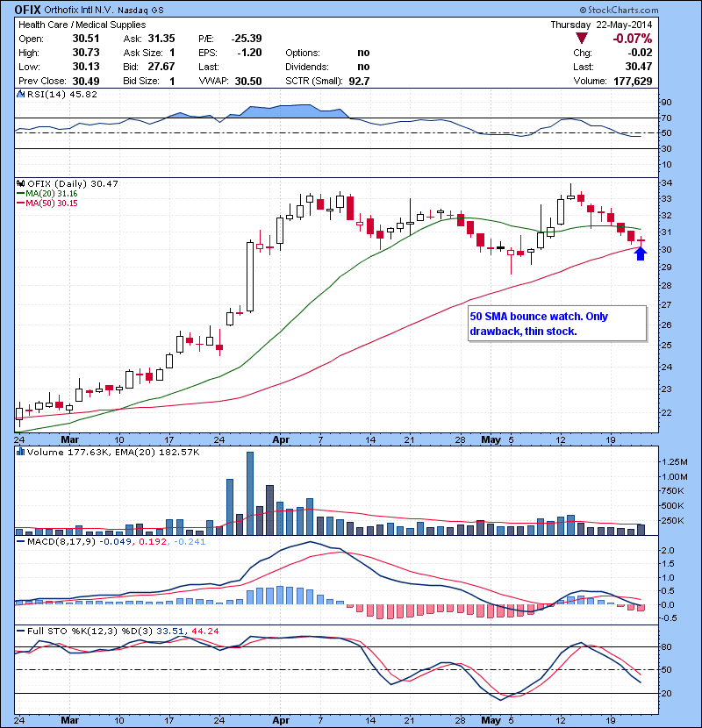702x728 pixels.
Task: Click the Ask price 31.35
Action: pos(161,39)
